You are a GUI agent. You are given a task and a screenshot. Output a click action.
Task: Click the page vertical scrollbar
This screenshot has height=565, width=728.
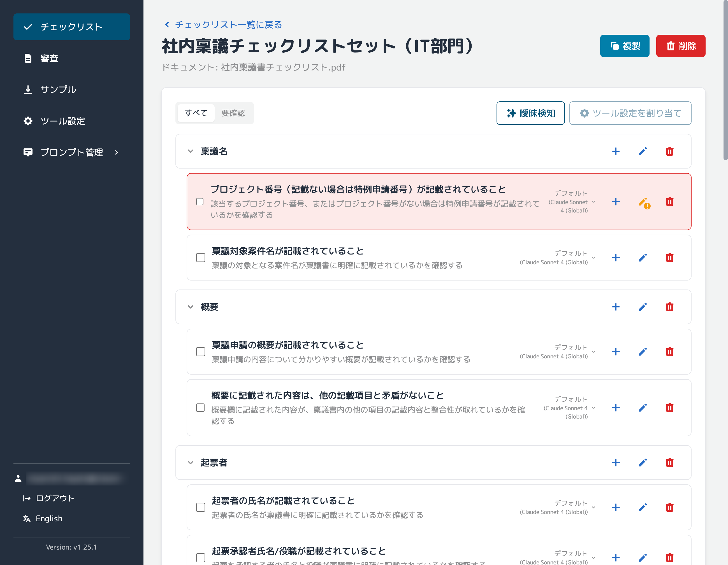click(x=725, y=80)
